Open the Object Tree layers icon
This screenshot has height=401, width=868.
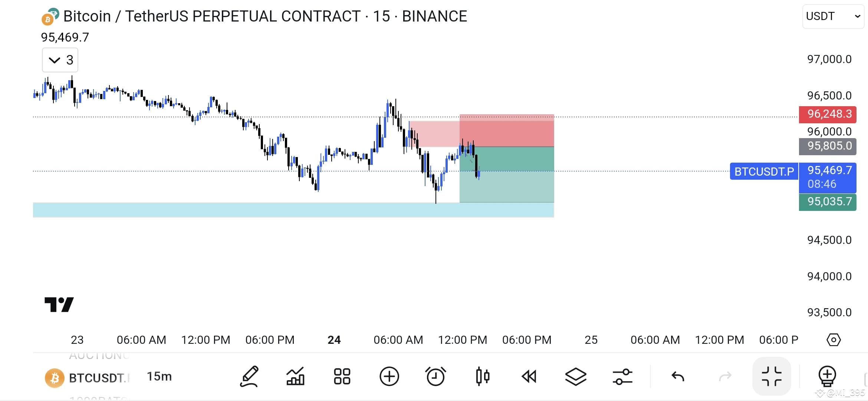pyautogui.click(x=576, y=376)
